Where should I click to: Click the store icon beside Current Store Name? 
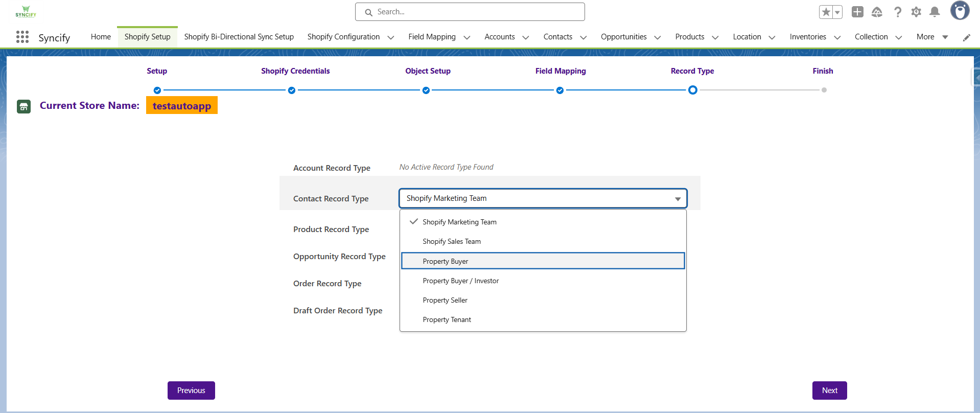pos(24,106)
